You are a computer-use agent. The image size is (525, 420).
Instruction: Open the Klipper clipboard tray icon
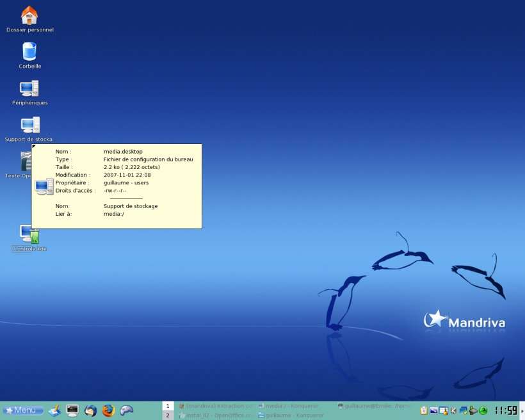tap(424, 410)
